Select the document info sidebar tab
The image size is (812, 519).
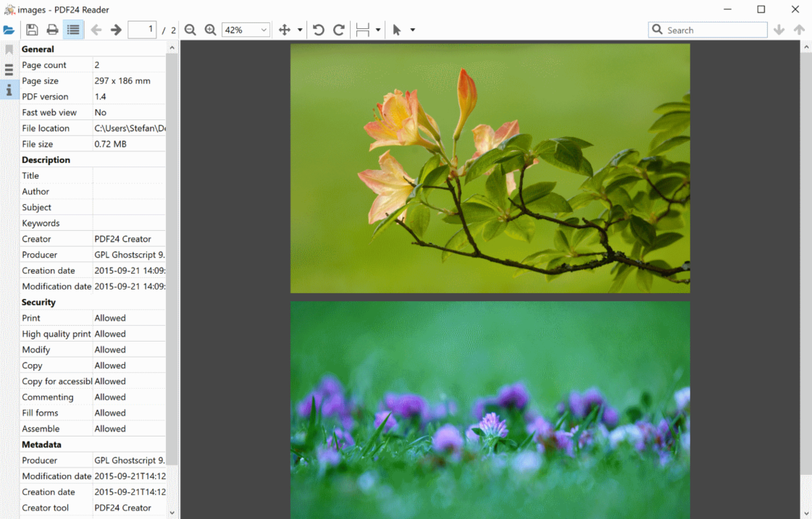click(x=9, y=90)
